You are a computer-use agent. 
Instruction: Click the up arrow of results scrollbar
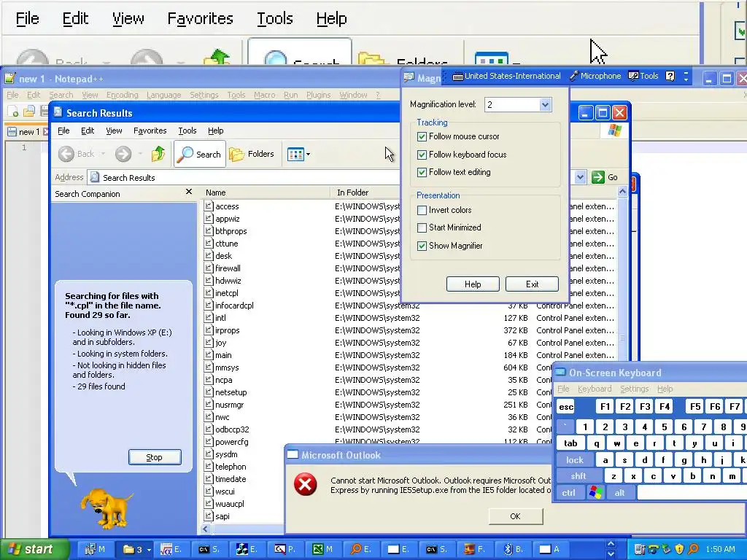pyautogui.click(x=622, y=192)
